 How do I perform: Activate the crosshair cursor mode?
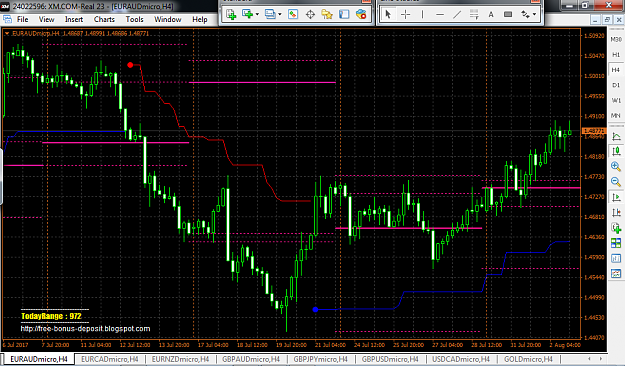[x=405, y=15]
